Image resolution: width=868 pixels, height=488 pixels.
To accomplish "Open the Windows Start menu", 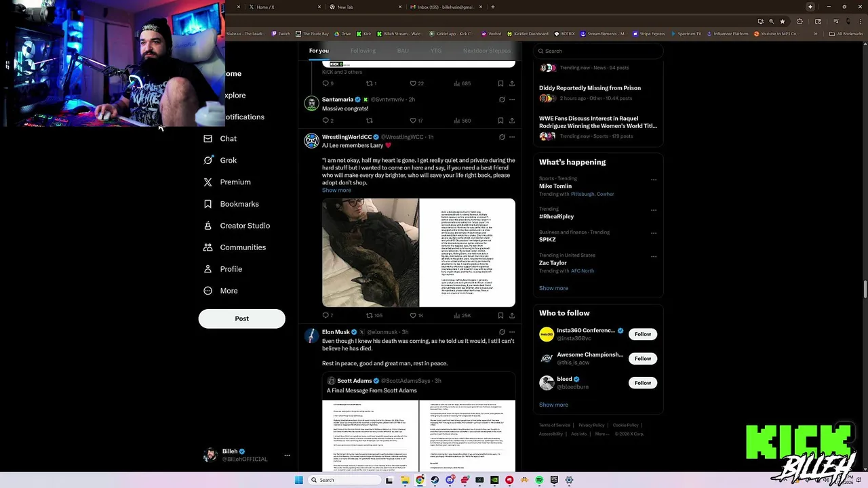I will (298, 480).
